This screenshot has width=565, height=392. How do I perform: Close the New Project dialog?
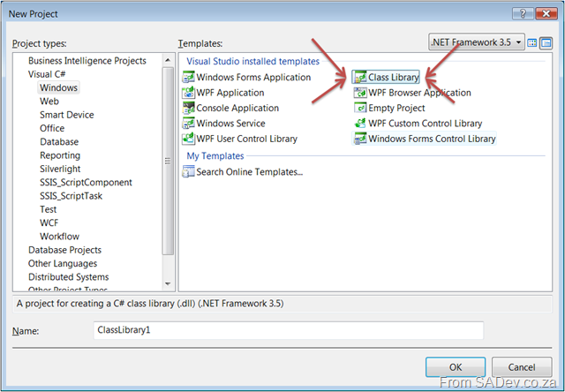pyautogui.click(x=546, y=14)
